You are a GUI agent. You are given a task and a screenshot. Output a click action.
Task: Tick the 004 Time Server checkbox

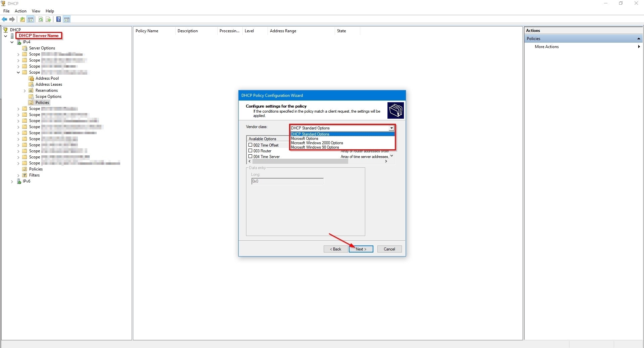(250, 156)
